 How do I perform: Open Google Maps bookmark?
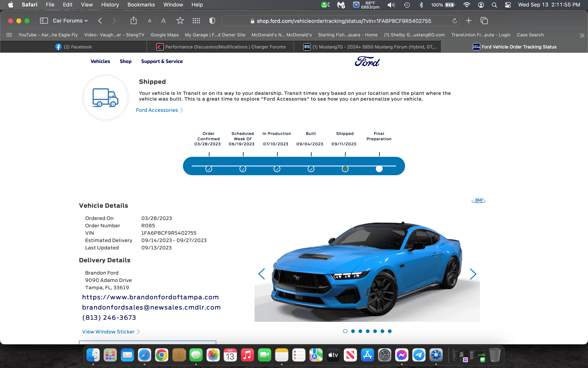tap(165, 35)
